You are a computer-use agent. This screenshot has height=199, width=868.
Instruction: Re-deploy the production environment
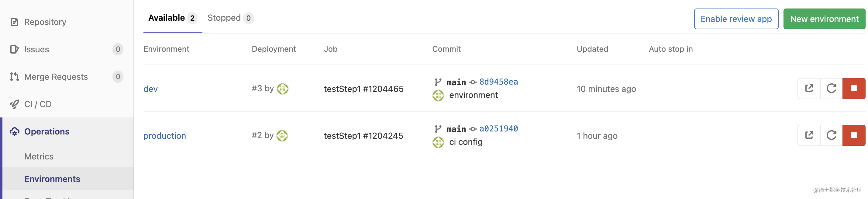(x=831, y=135)
